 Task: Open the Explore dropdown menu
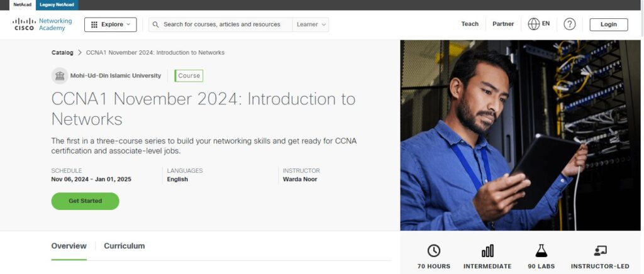coord(111,25)
